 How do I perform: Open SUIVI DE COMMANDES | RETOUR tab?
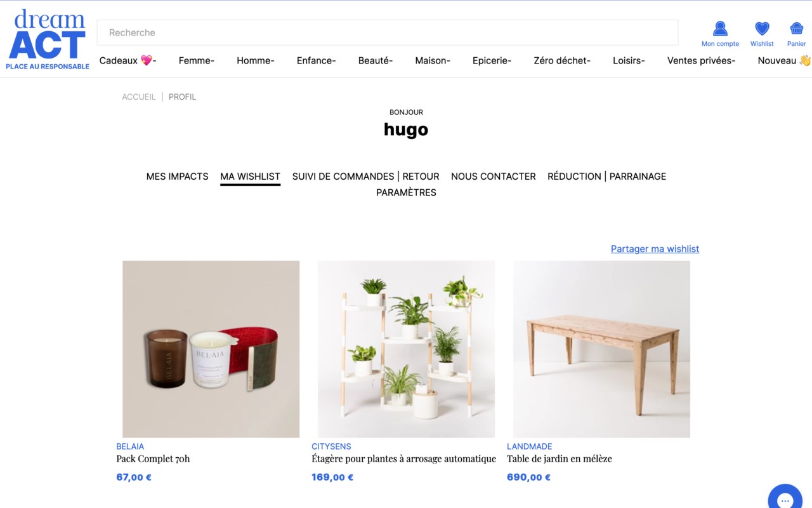click(x=365, y=177)
